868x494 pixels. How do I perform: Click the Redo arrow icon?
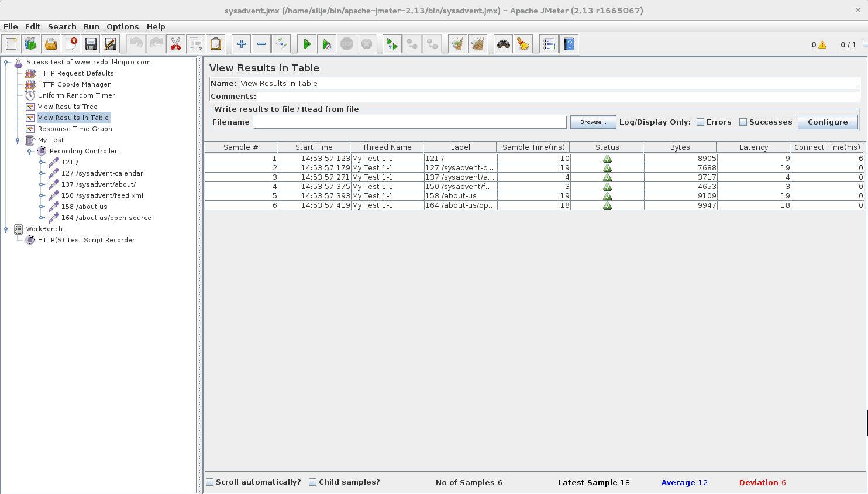(156, 44)
